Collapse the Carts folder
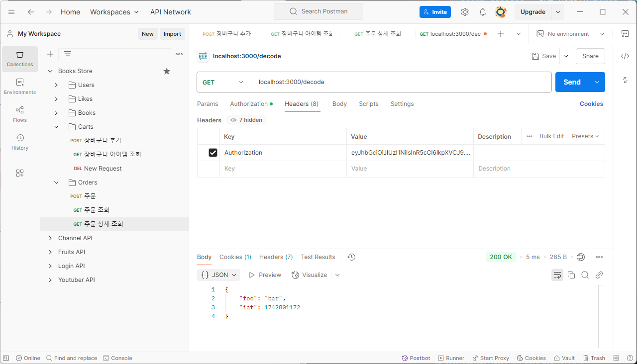 (56, 127)
